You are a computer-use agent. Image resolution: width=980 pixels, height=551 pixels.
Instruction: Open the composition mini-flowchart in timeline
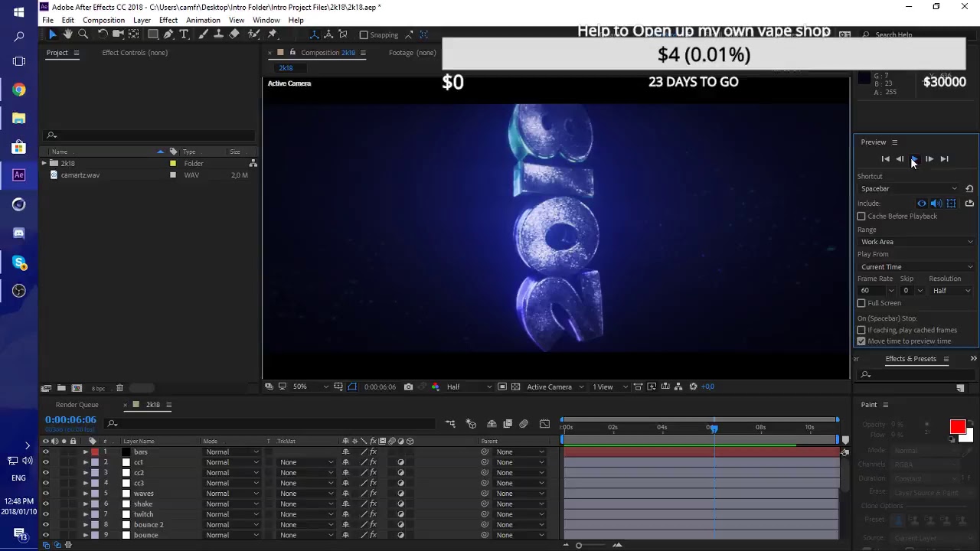450,424
